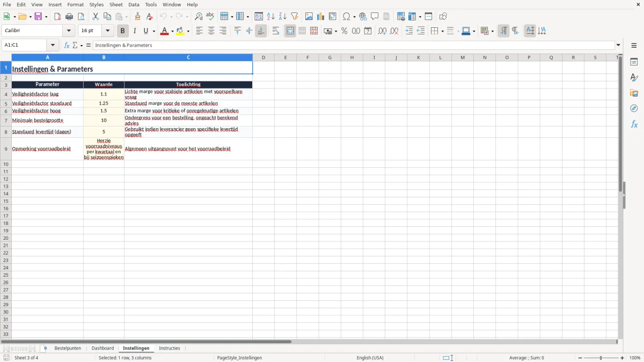Select cell Veiligheidsfactor hoog
Image resolution: width=644 pixels, height=362 pixels.
click(47, 111)
